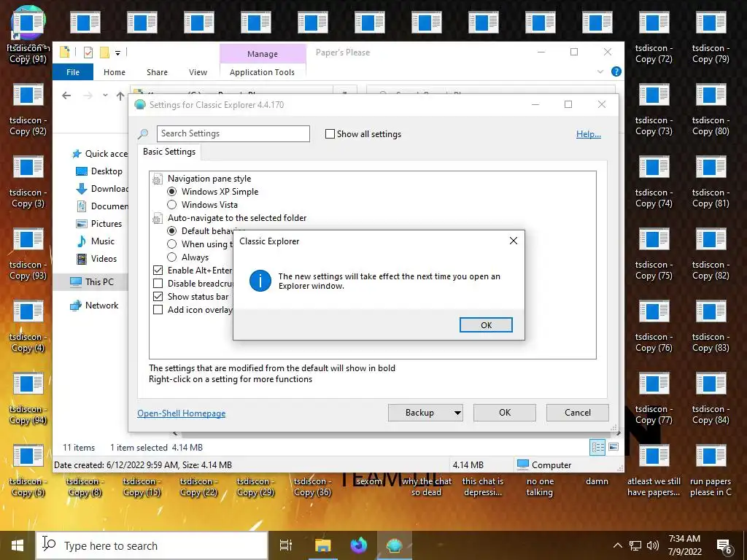Click the Manage contextual tab
747x560 pixels.
(x=263, y=54)
